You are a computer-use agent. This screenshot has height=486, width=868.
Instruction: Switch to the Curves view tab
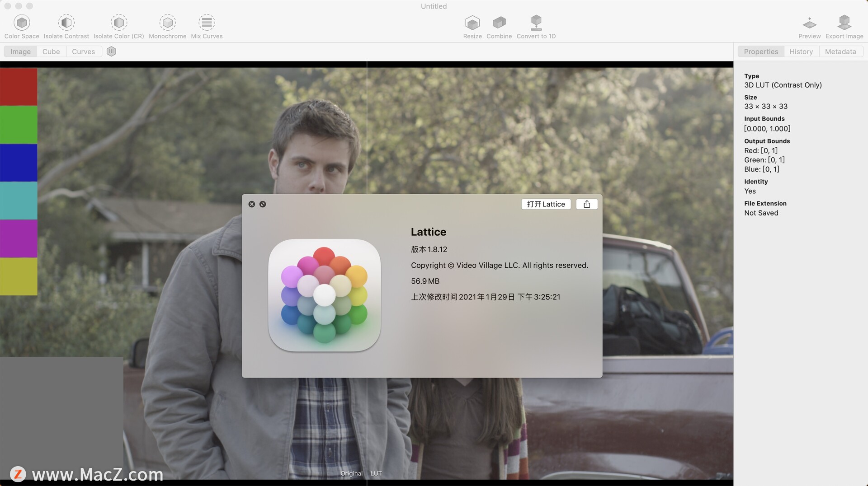click(84, 51)
